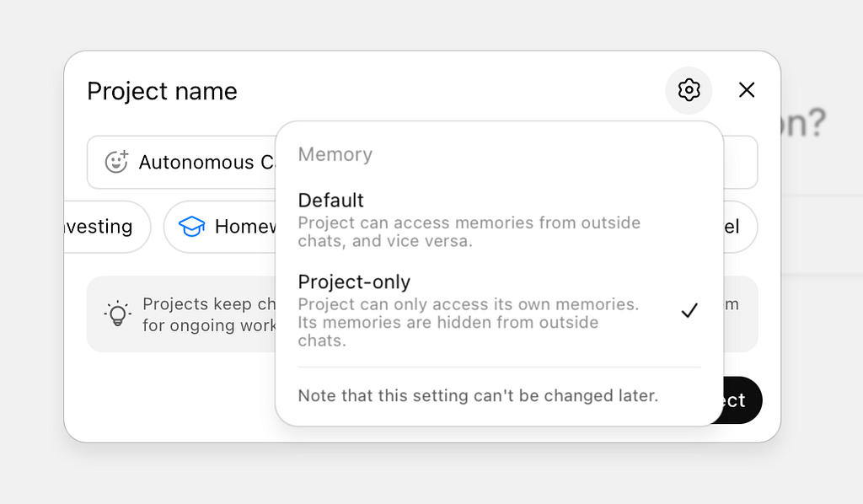Click the "Project name" dialog title
This screenshot has width=863, height=504.
click(162, 91)
